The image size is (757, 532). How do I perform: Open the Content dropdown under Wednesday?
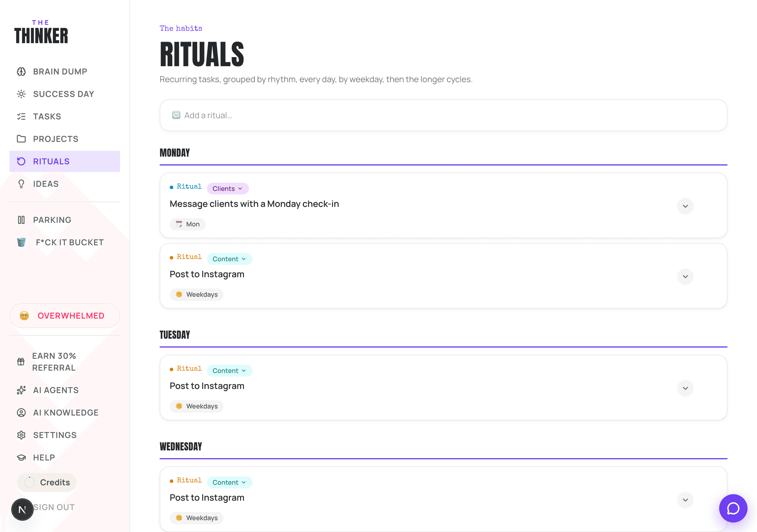[229, 482]
